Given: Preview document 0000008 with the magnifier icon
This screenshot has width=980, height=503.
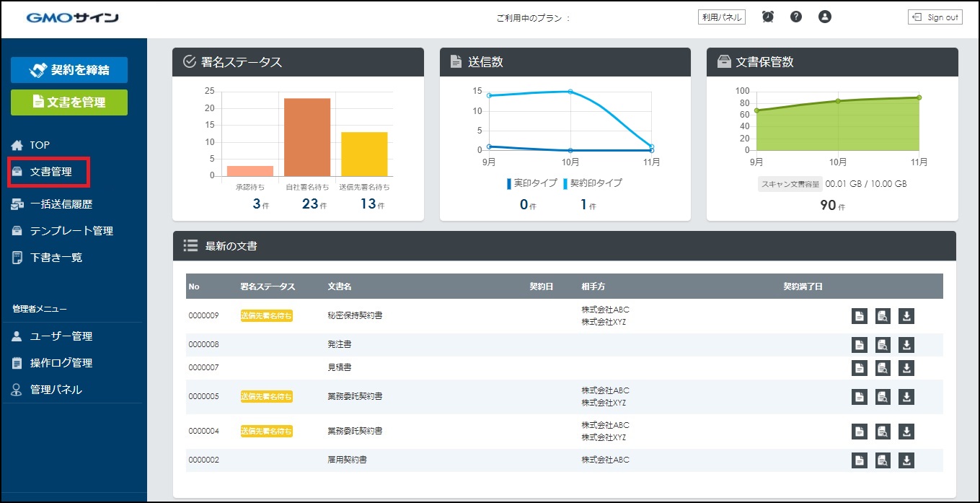Looking at the screenshot, I should (883, 345).
